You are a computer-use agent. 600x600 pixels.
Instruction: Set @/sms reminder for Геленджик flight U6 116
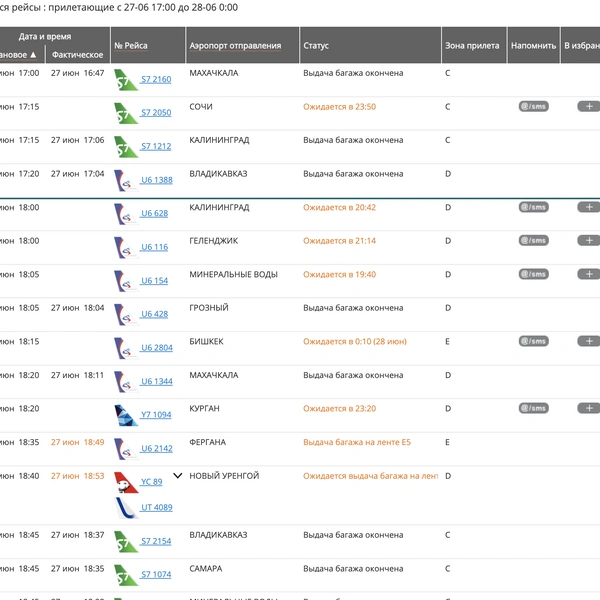[533, 240]
